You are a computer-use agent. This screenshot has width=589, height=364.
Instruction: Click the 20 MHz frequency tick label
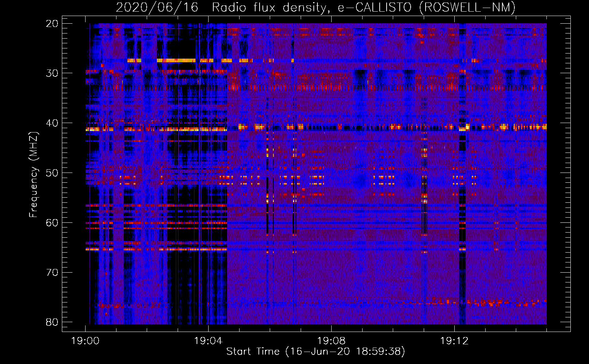tap(52, 24)
